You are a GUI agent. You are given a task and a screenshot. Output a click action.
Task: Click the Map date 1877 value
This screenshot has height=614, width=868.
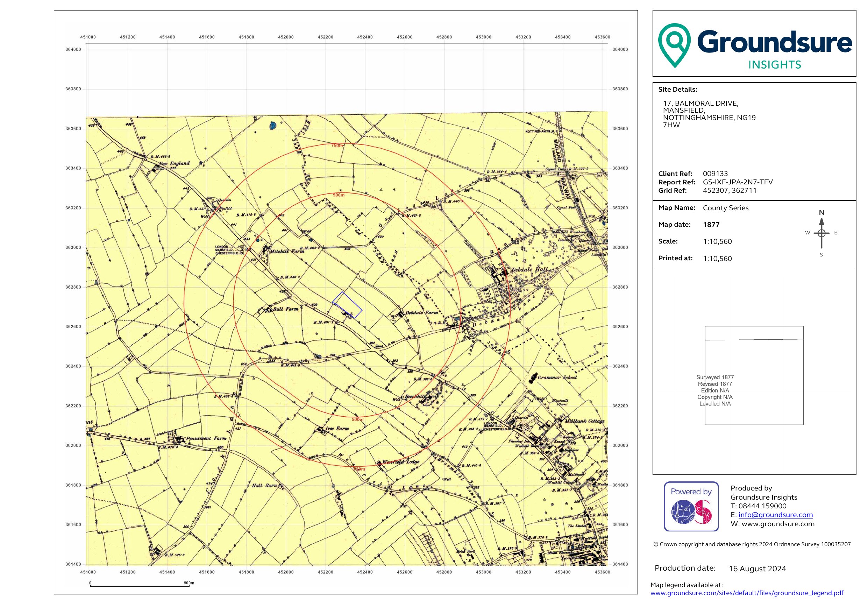pos(711,225)
